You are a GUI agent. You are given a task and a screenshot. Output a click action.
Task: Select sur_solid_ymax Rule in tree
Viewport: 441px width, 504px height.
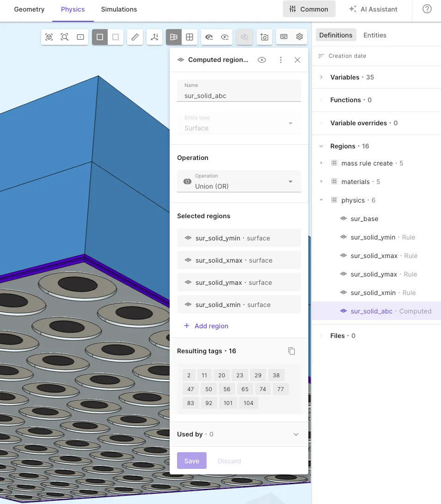pyautogui.click(x=376, y=274)
